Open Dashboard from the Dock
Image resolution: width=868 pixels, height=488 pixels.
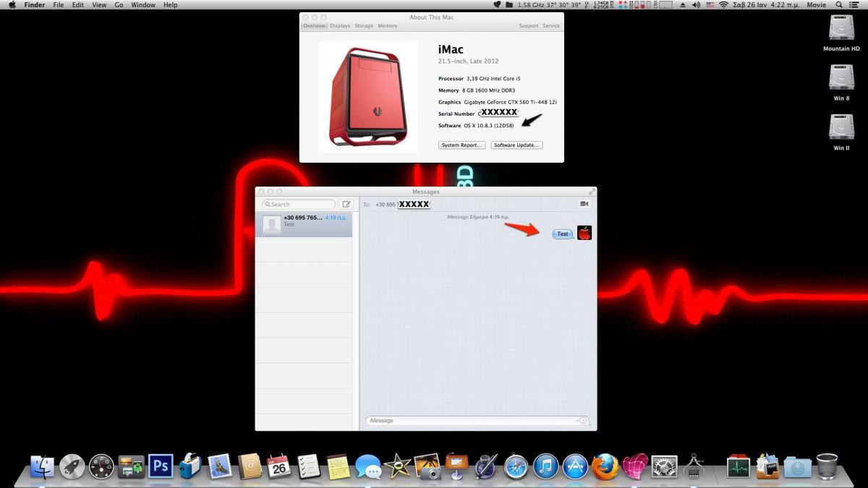point(101,466)
